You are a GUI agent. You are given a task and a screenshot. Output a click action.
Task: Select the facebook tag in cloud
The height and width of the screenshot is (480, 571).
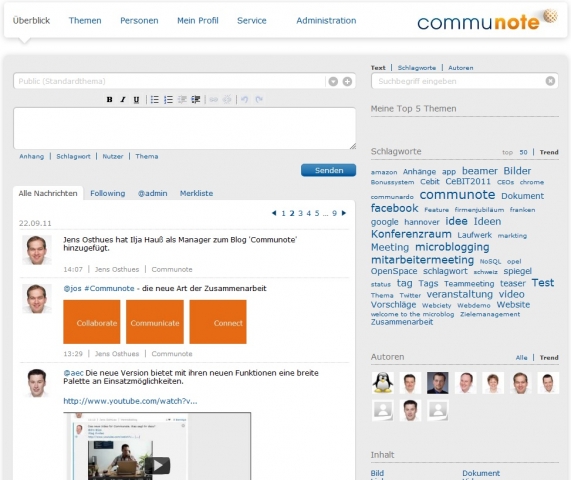[x=394, y=208]
